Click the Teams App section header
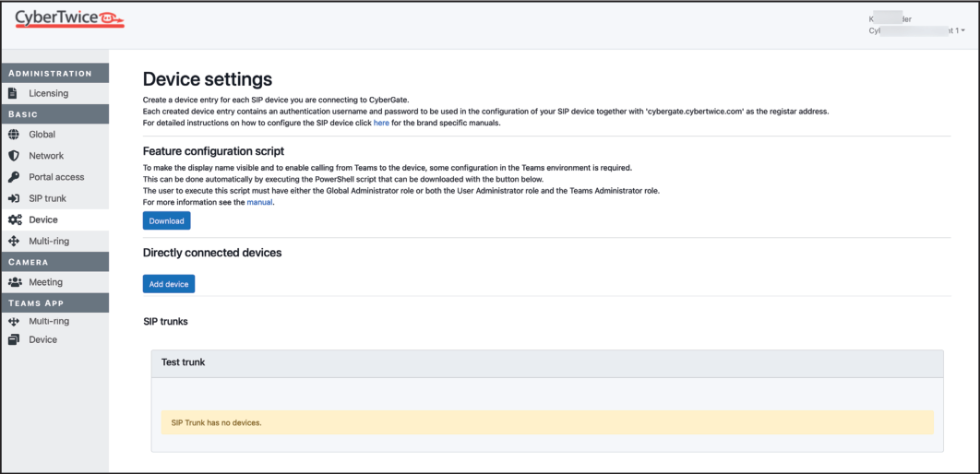 (55, 302)
